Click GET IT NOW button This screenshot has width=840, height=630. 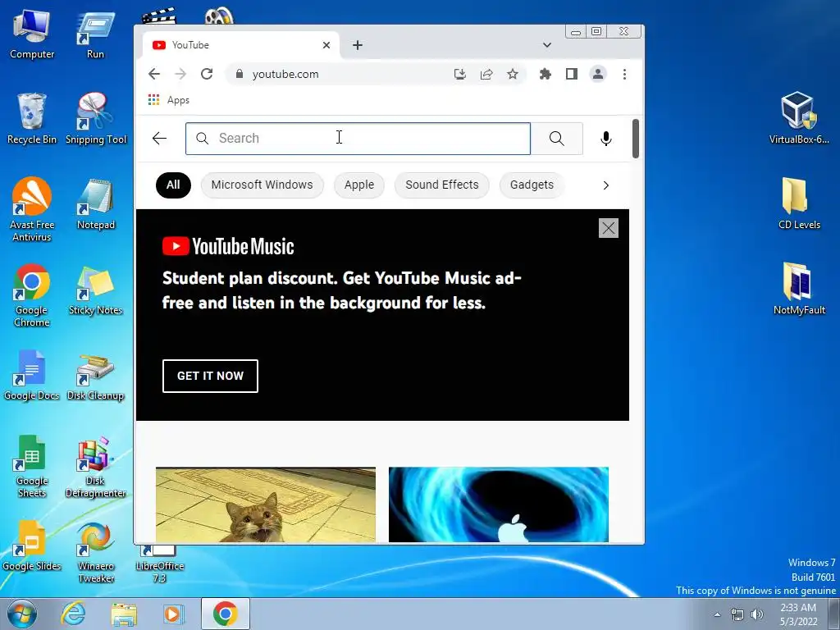210,376
